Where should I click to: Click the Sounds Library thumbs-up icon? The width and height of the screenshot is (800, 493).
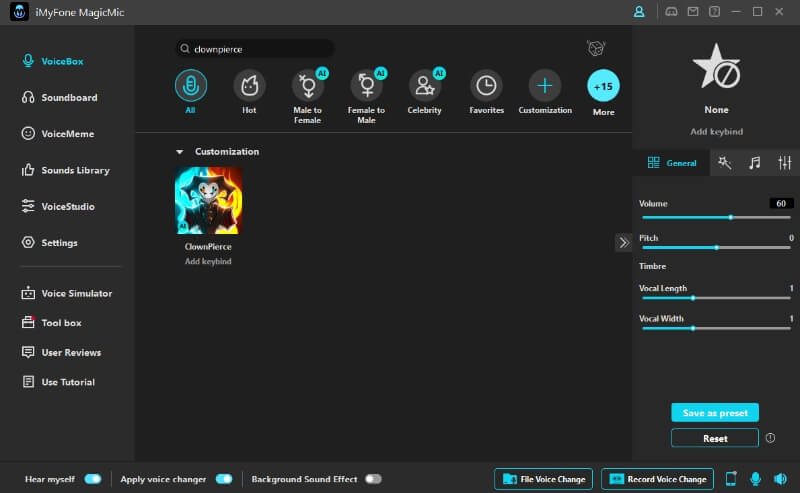pyautogui.click(x=28, y=169)
